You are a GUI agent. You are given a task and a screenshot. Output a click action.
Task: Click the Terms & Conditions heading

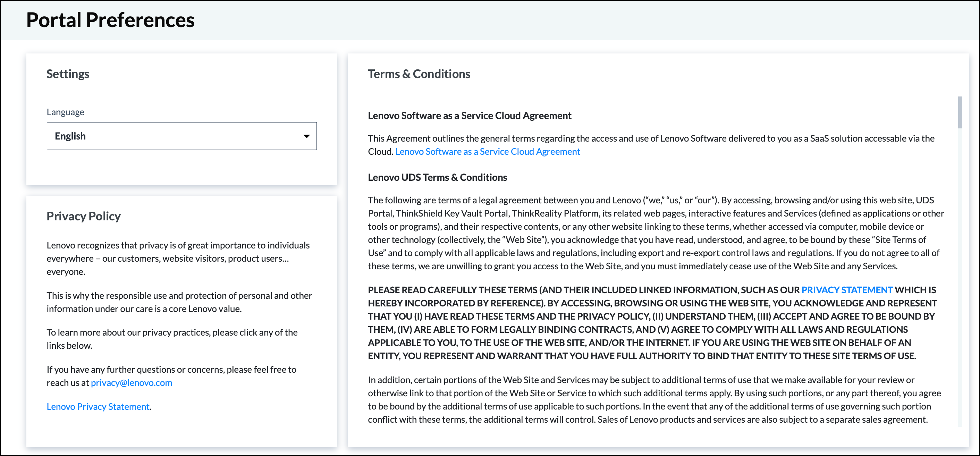(x=419, y=74)
